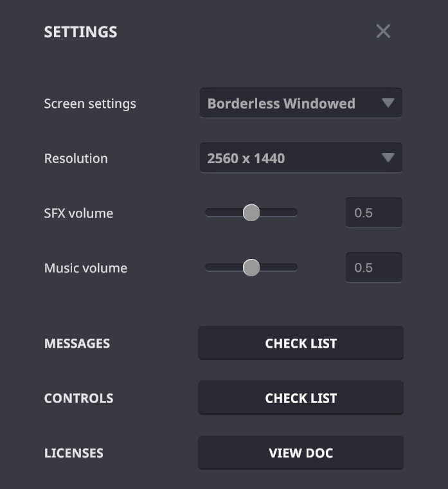The width and height of the screenshot is (448, 489).
Task: Click the SFX volume slider handle
Action: coord(251,213)
